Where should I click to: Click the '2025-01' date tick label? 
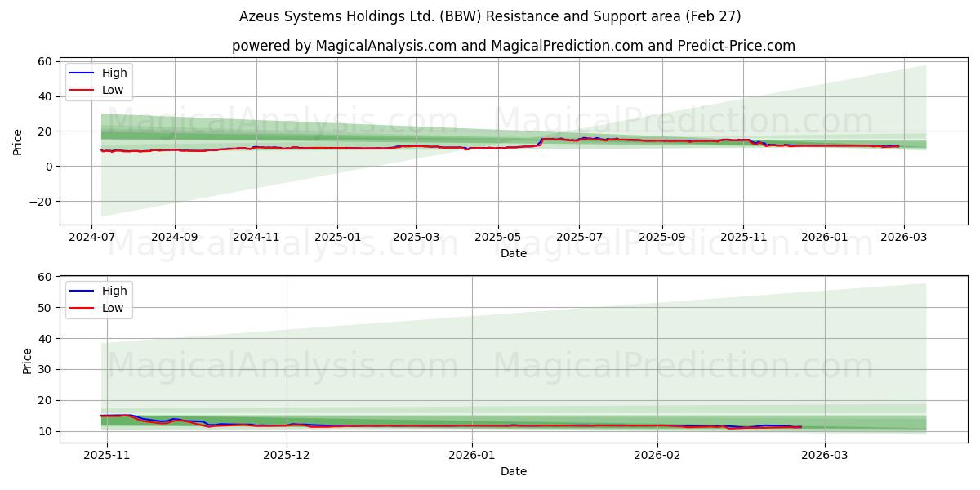tap(338, 238)
